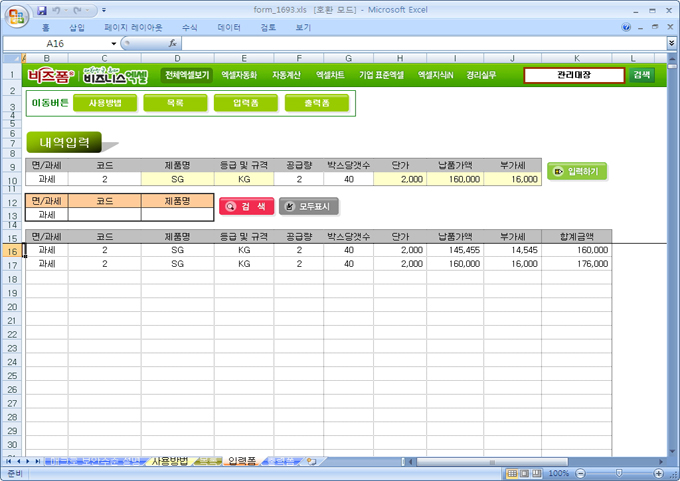The image size is (680, 481).
Task: Click the 모두표시 show all button
Action: pos(309,206)
